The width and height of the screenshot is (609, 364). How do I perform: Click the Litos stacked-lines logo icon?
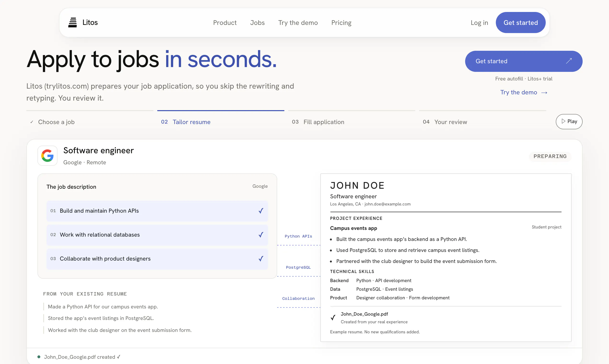coord(72,23)
